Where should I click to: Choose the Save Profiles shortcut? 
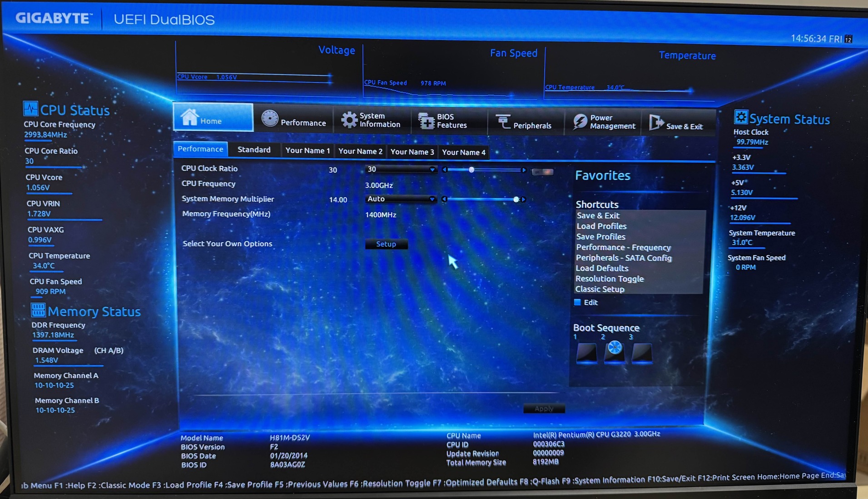tap(600, 237)
